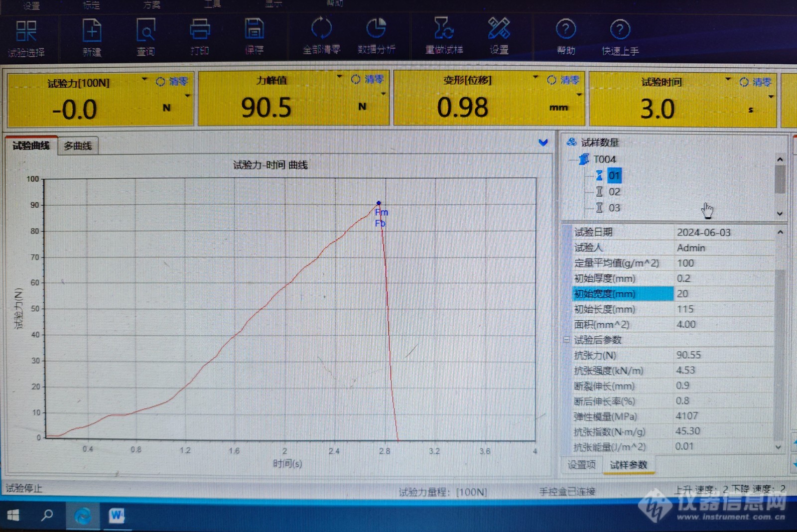Screen dimensions: 797x532
Task: Open unit dropdown above N in 力峰值 panel
Action: click(383, 94)
